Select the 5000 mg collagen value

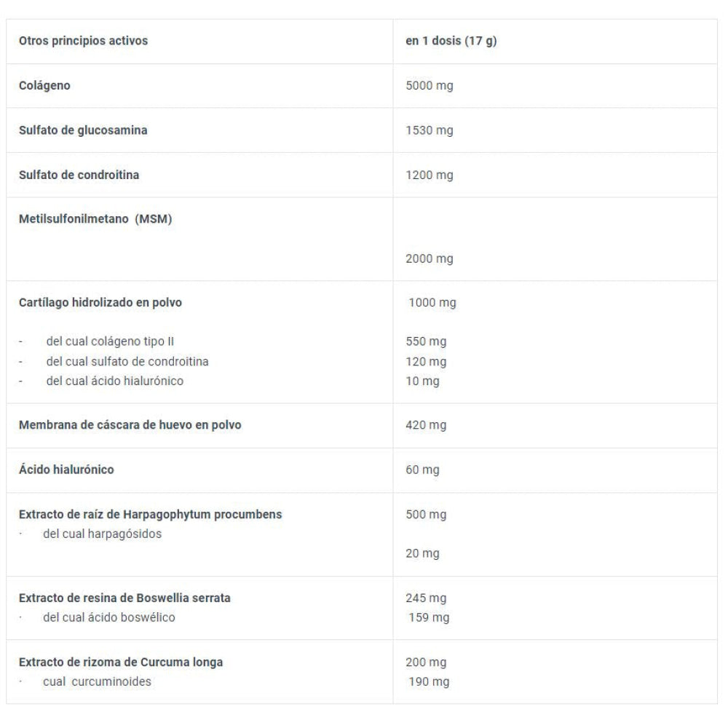(429, 86)
